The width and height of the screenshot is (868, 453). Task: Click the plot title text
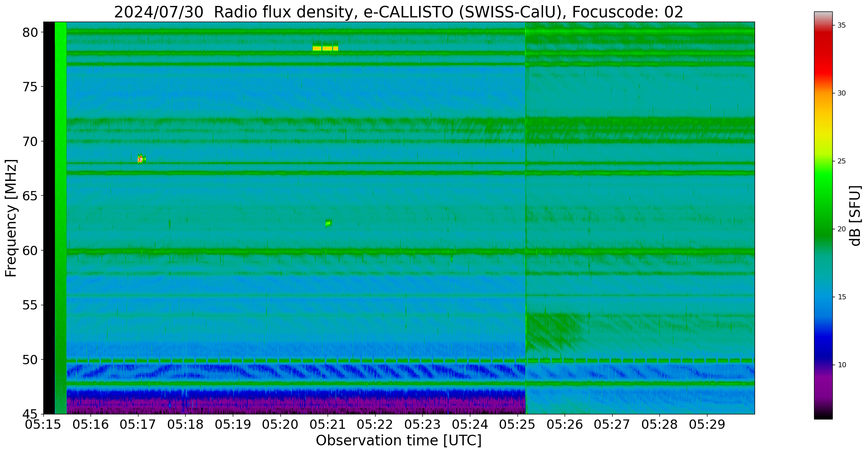399,12
